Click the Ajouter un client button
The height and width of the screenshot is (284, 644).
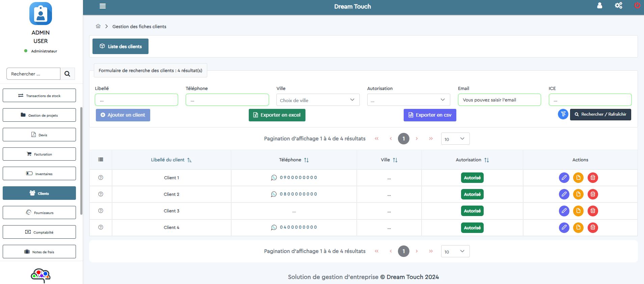click(123, 115)
